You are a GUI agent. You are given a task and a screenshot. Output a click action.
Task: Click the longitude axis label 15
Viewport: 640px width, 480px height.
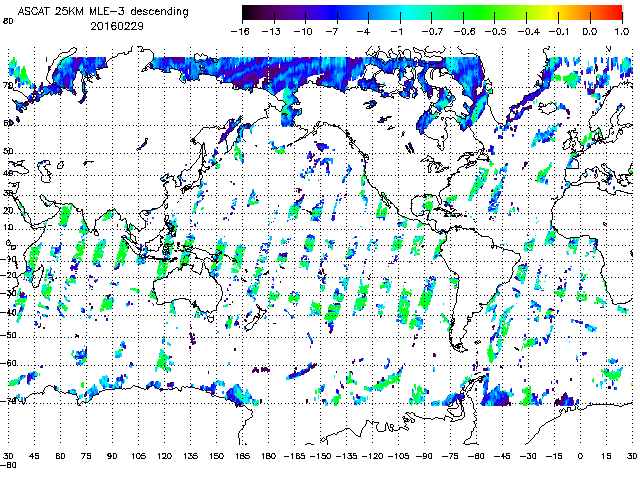(606, 456)
